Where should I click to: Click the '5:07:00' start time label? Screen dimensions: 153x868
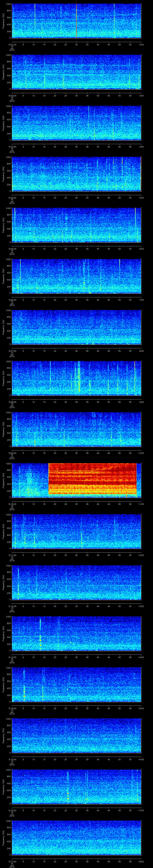tap(12, 351)
